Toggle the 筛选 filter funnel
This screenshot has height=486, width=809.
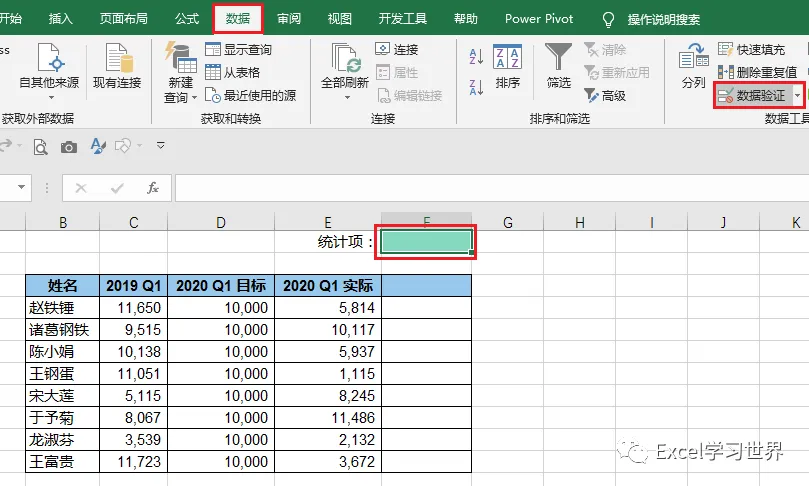(558, 66)
